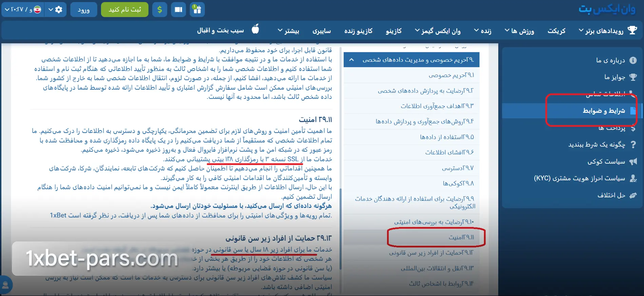644x296 pixels.
Task: Click the megaphone icon beside سیاست کوکی
Action: [633, 162]
